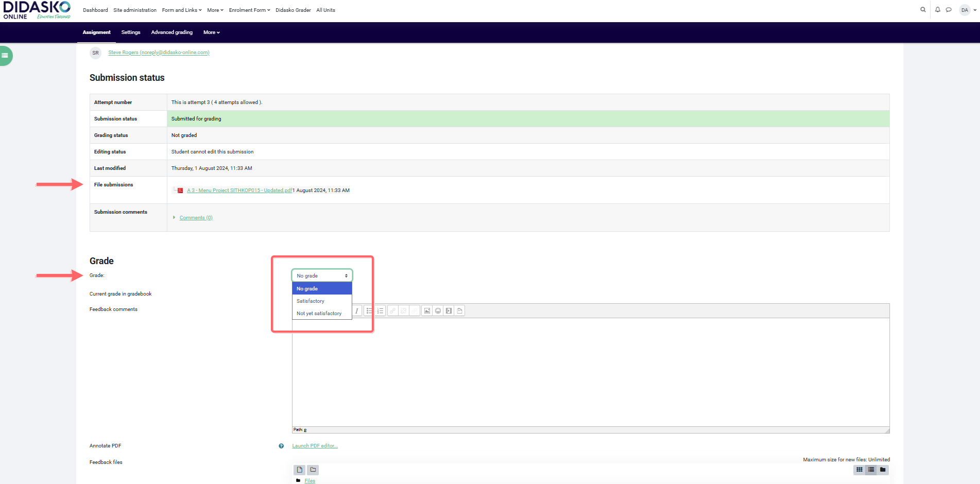Insert an image using the editor toolbar
Image resolution: width=980 pixels, height=484 pixels.
427,311
